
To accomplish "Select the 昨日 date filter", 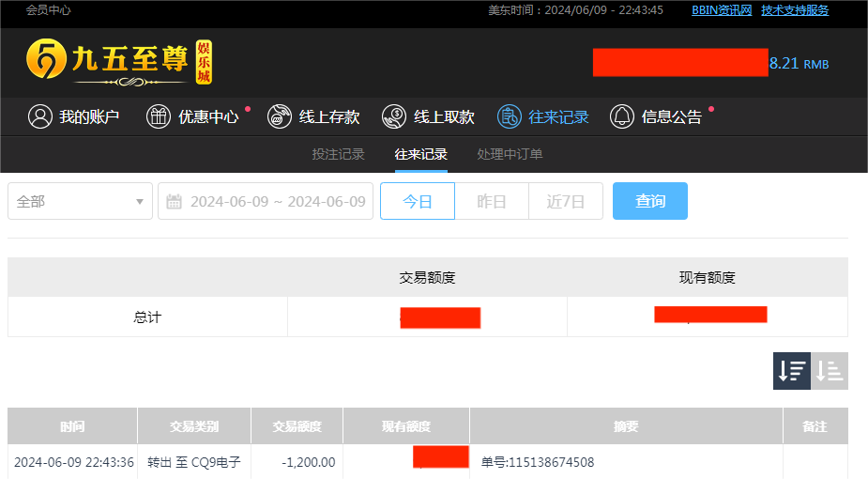I will 492,202.
